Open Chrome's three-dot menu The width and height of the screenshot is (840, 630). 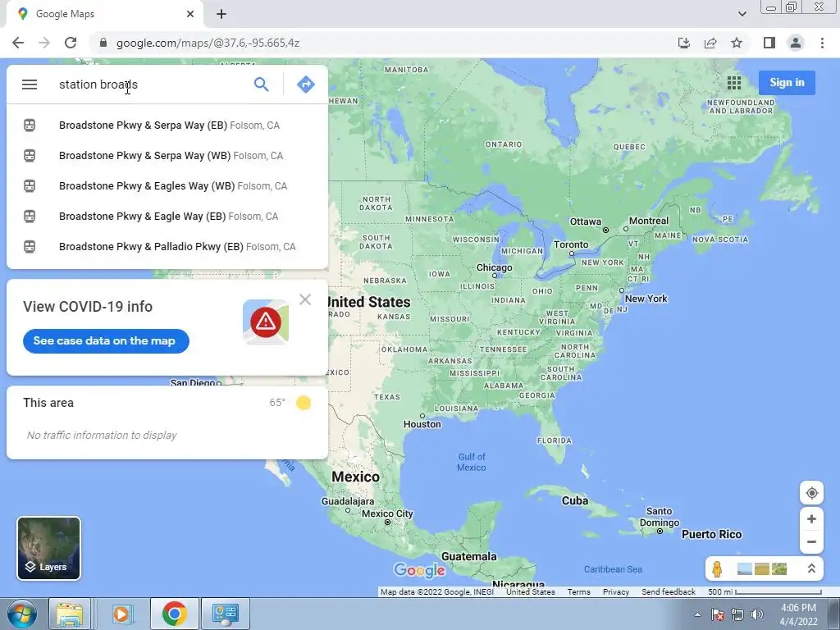point(822,43)
